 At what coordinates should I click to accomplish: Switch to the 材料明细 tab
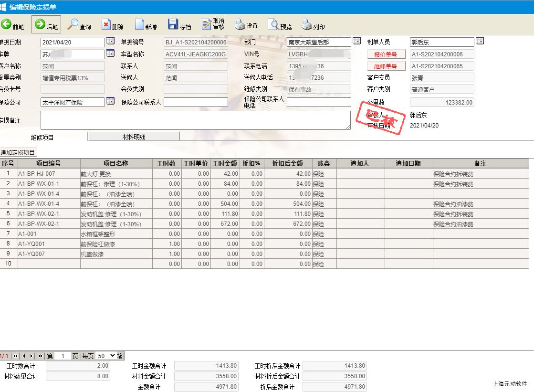pyautogui.click(x=134, y=137)
